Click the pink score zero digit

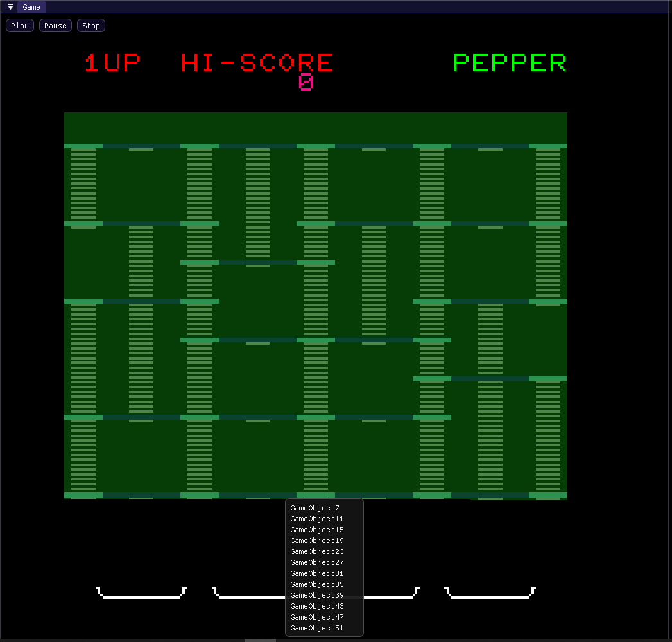point(306,82)
